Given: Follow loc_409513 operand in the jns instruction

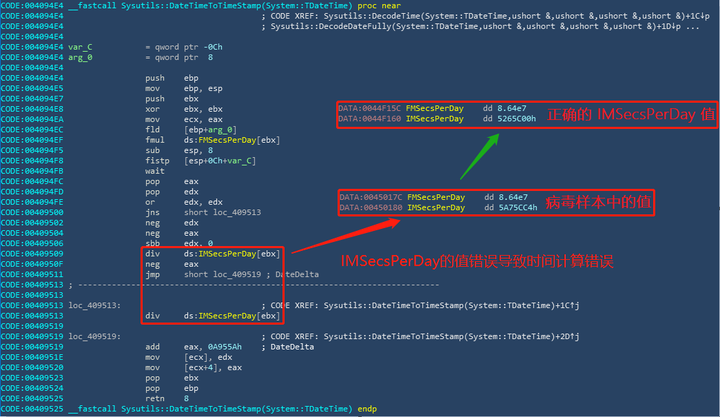Looking at the screenshot, I should 237,213.
